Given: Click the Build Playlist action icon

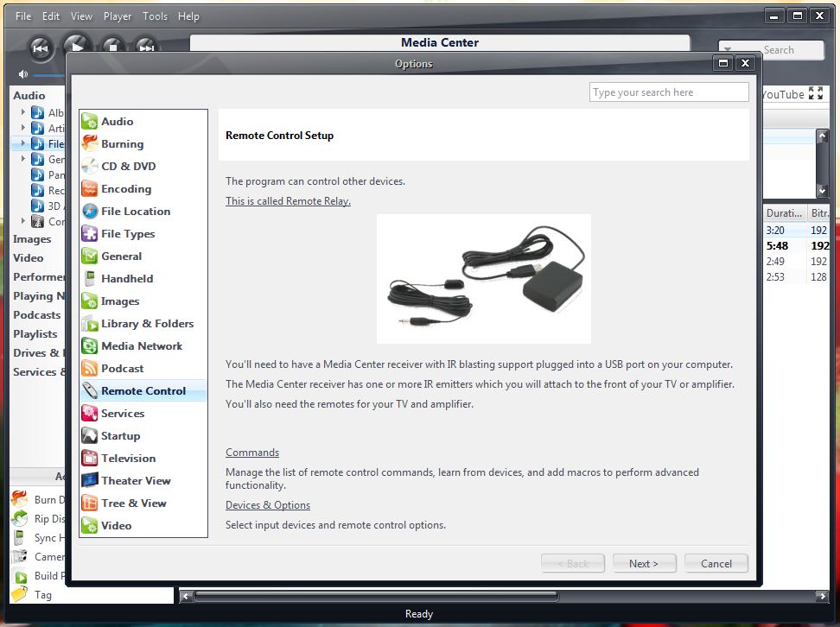Looking at the screenshot, I should (21, 576).
